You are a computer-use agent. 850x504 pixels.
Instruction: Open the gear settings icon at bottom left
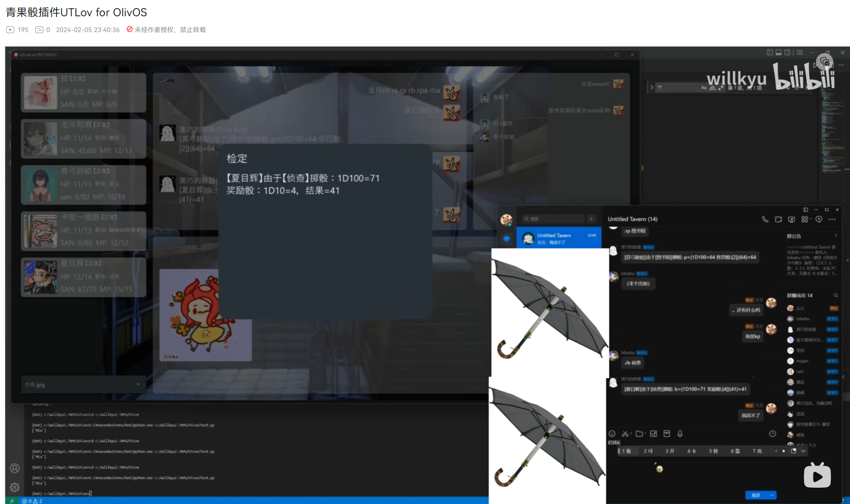click(x=14, y=487)
